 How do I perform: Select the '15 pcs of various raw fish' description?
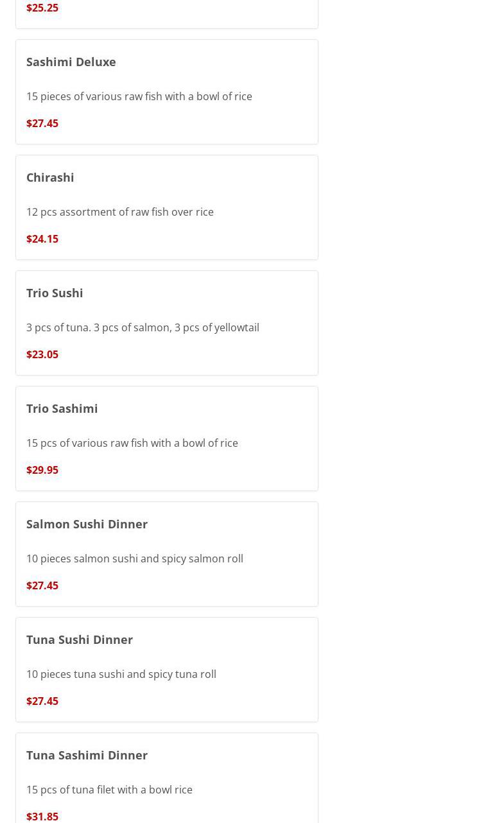click(132, 443)
